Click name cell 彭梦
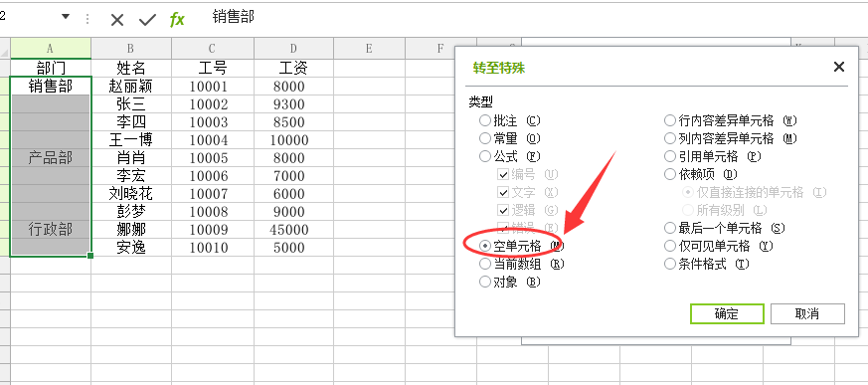868x385 pixels. pos(131,212)
